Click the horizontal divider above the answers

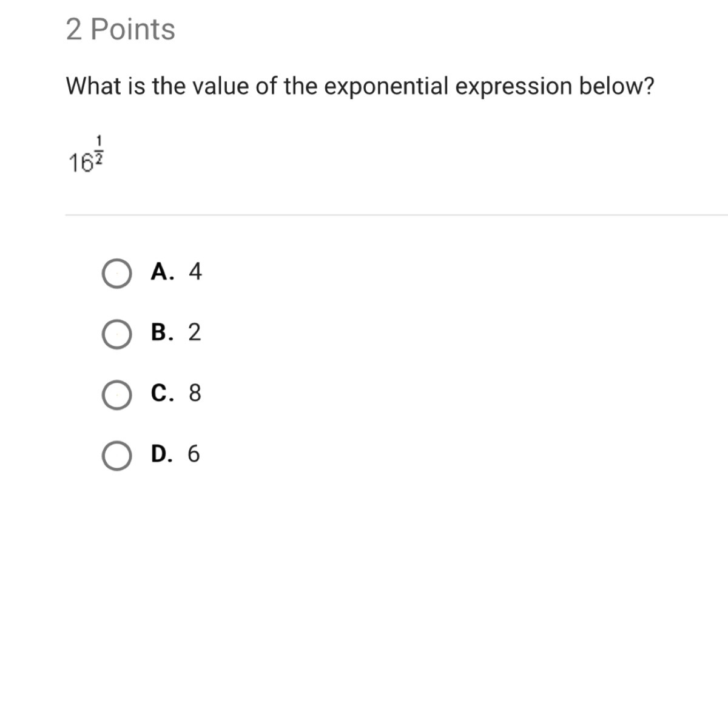pyautogui.click(x=397, y=215)
